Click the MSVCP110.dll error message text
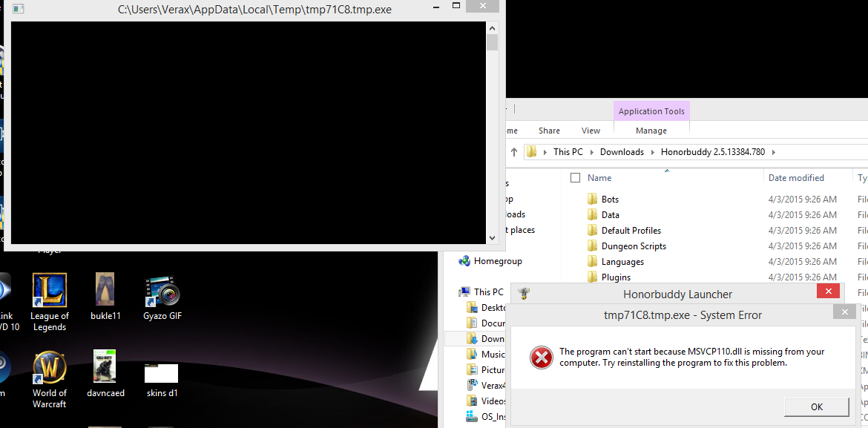868x428 pixels. pos(692,357)
